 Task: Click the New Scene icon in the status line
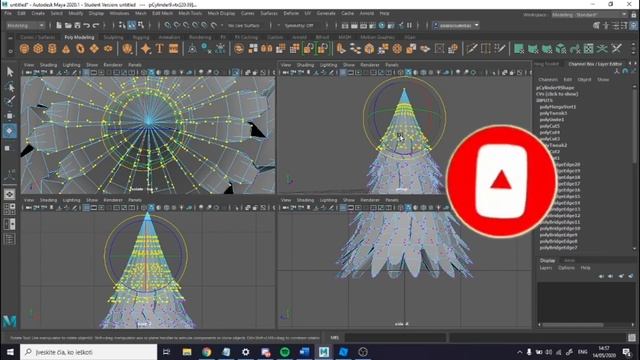(x=59, y=25)
